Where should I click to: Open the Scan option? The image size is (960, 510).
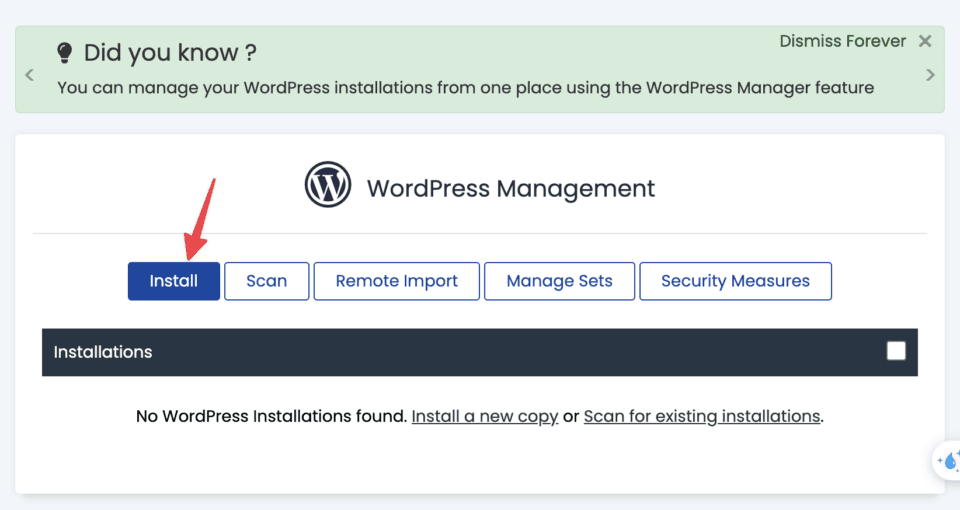(266, 281)
